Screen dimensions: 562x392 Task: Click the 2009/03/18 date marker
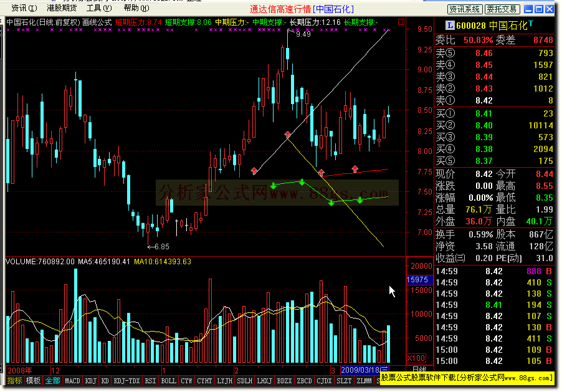tap(364, 370)
